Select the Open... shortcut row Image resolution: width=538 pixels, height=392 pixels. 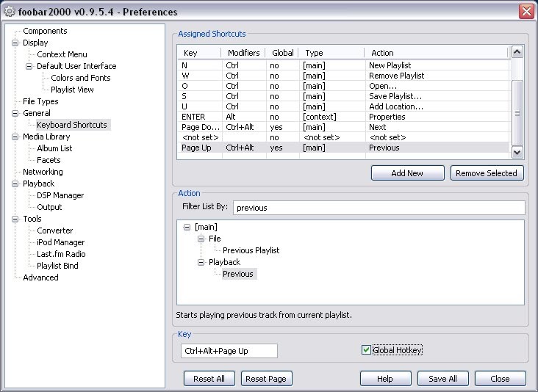coord(344,86)
